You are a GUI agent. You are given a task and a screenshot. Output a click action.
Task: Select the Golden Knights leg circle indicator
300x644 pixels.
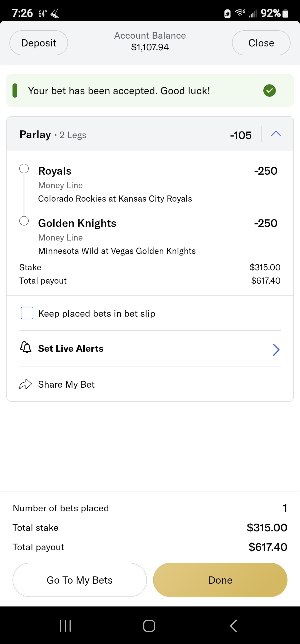[24, 221]
